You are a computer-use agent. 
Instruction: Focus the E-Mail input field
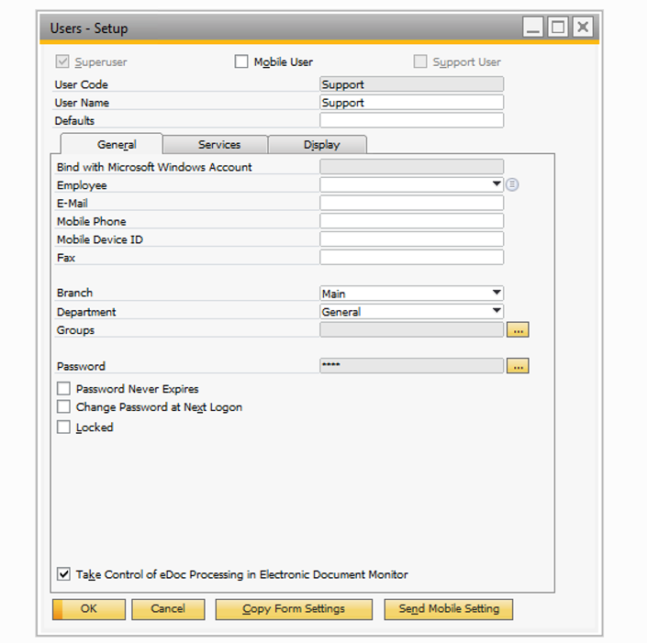pos(411,203)
